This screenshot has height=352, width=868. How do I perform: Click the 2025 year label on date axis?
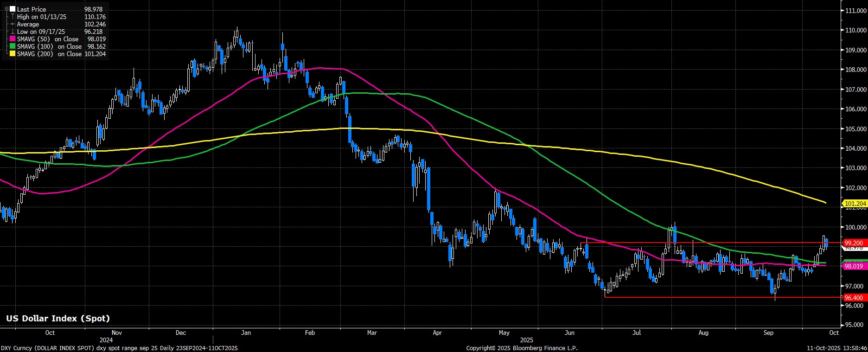526,339
